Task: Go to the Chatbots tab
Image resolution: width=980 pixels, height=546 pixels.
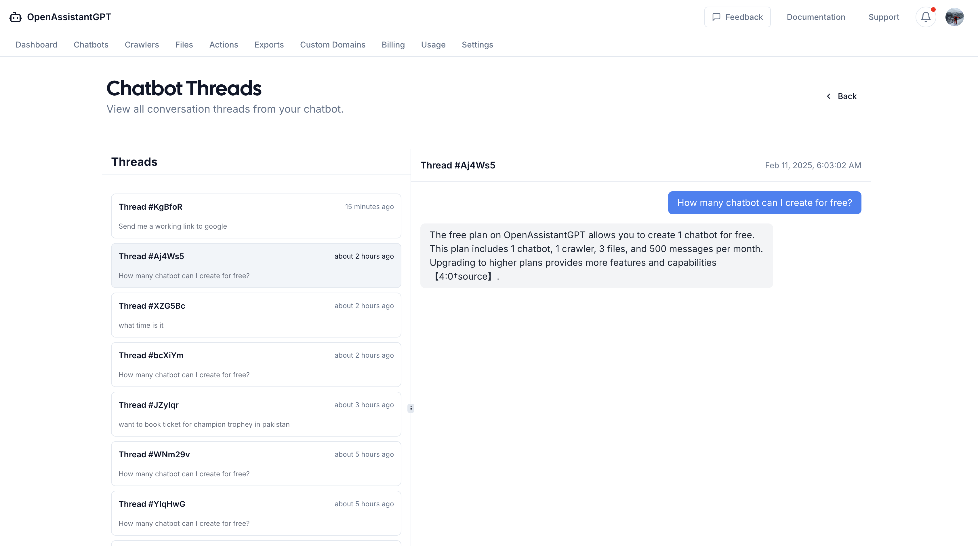Action: pos(91,45)
